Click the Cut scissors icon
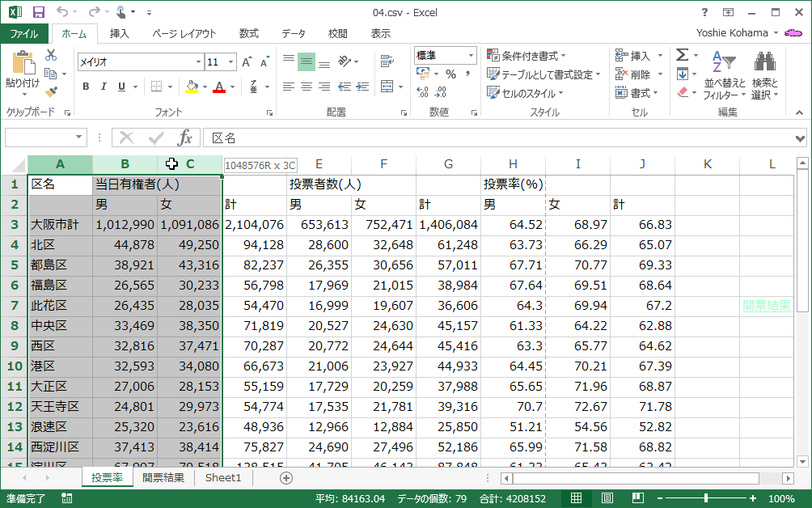Viewport: 812px width, 508px height. tap(51, 55)
